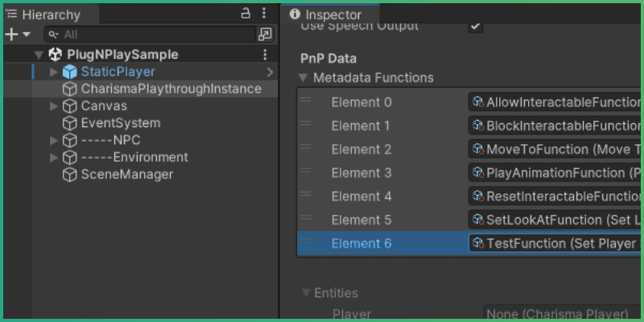Click the plus icon to create object
The width and height of the screenshot is (644, 322).
tap(11, 34)
